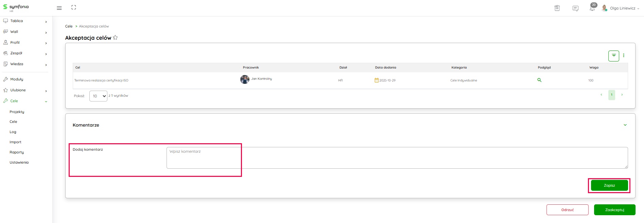Image resolution: width=644 pixels, height=223 pixels.
Task: Toggle fullscreen mode icon
Action: tap(74, 7)
